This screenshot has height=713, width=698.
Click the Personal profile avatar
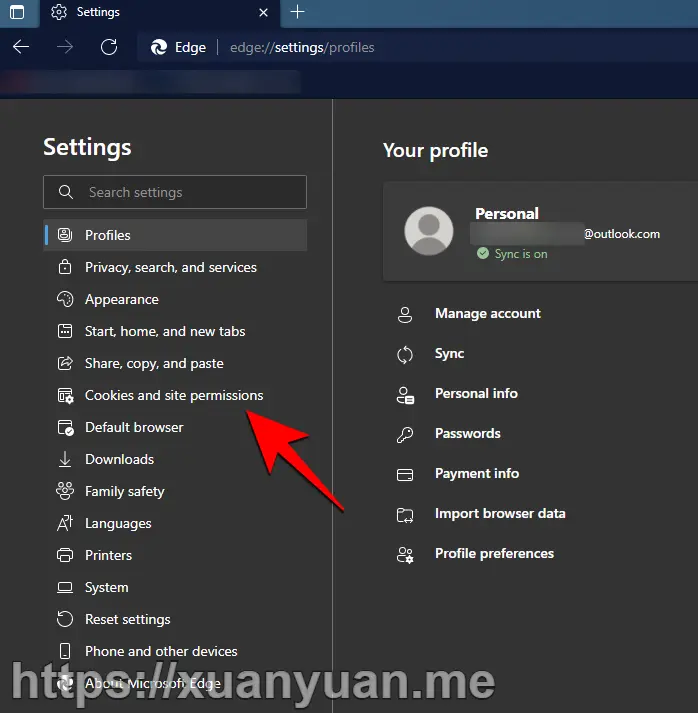point(429,231)
